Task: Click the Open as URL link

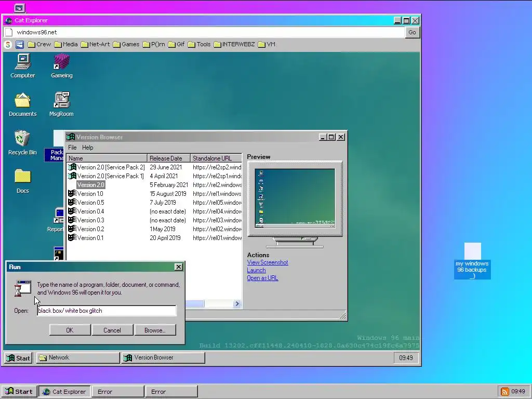Action: click(262, 278)
